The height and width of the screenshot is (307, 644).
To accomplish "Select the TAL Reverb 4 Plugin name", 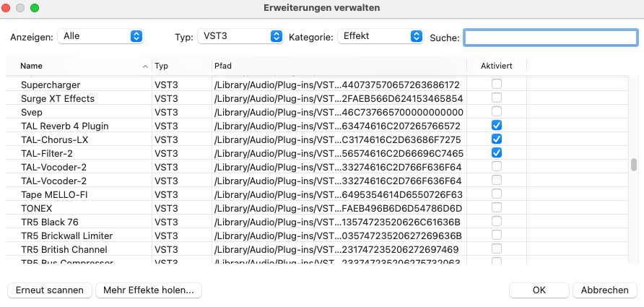I will [65, 126].
